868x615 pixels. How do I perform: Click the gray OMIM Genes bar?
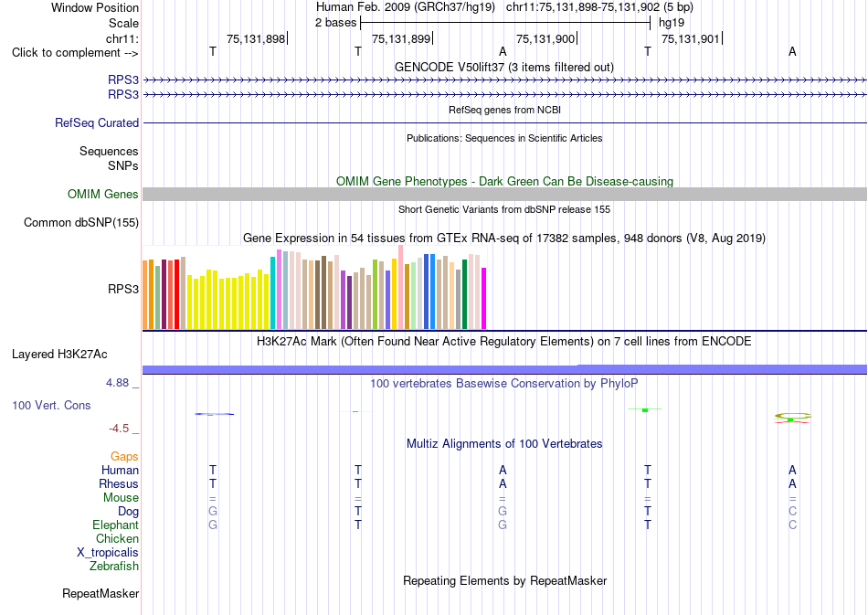[505, 194]
